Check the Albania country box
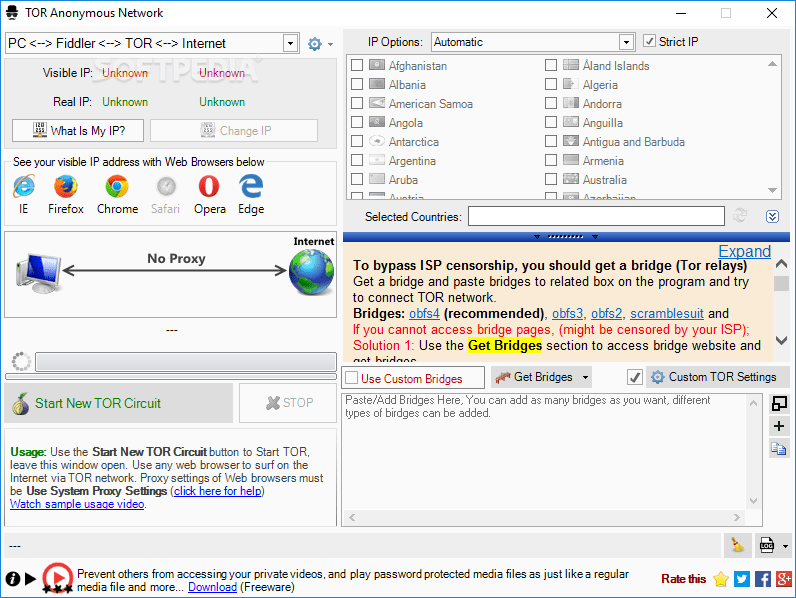This screenshot has height=598, width=796. (x=357, y=84)
